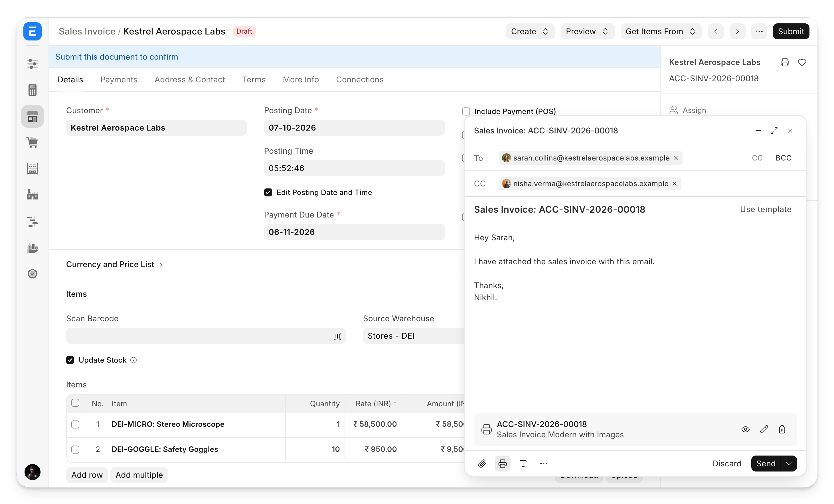Show Update Stock info icon

[x=133, y=360]
